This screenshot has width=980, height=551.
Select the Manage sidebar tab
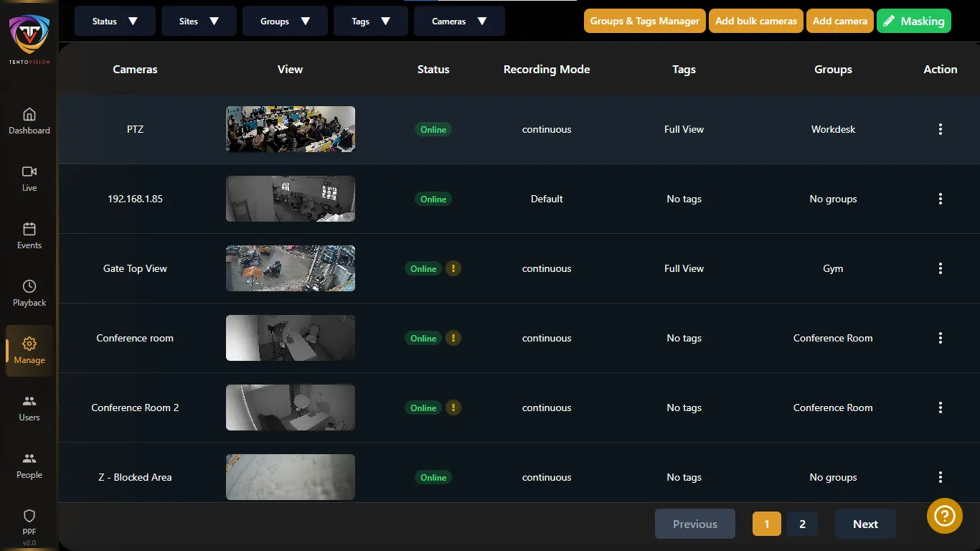(x=29, y=350)
